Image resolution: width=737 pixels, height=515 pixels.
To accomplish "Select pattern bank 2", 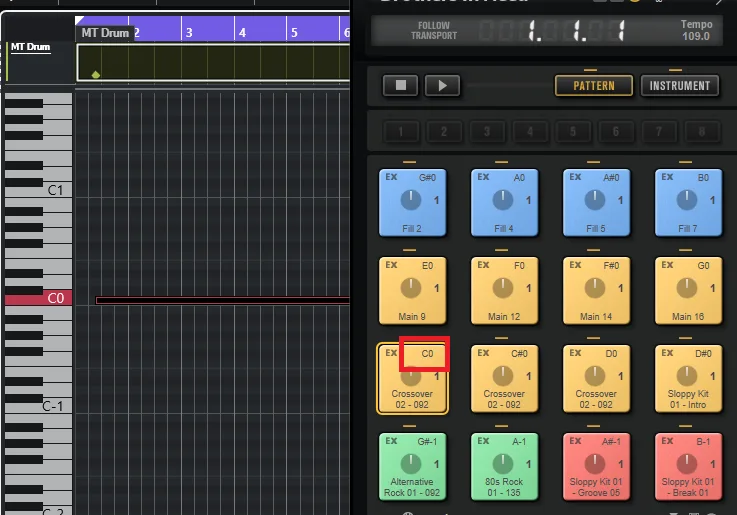I will tap(444, 132).
